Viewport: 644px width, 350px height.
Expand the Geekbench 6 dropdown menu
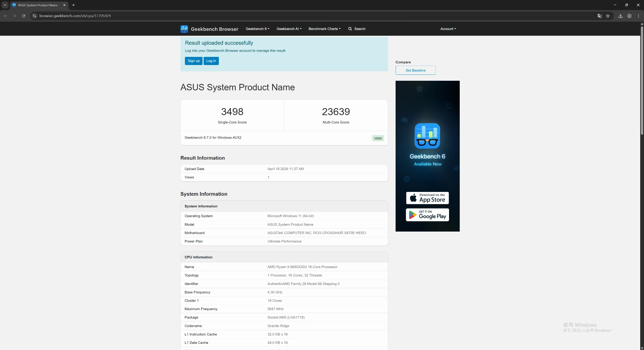tap(257, 29)
